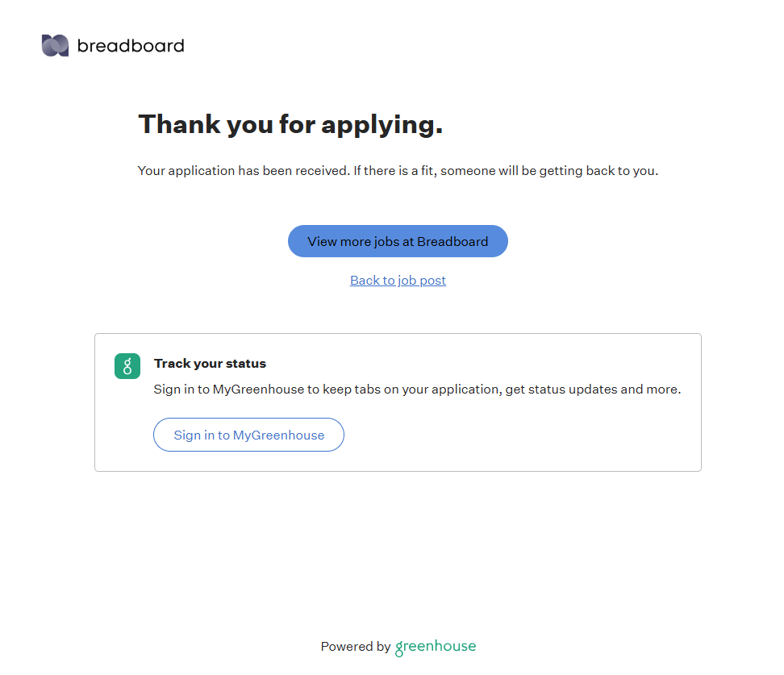This screenshot has height=675, width=784.
Task: Click "MyGreenhouse" word in the card description text
Action: click(x=258, y=390)
